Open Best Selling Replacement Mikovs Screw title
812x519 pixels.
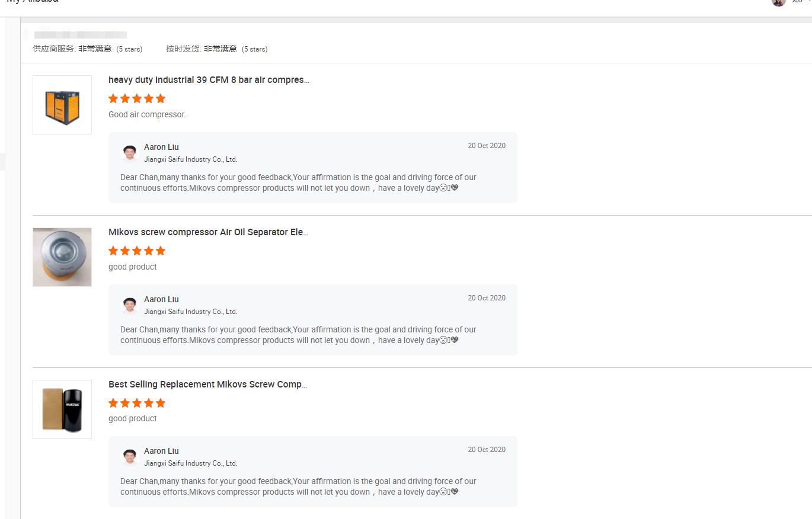[207, 384]
